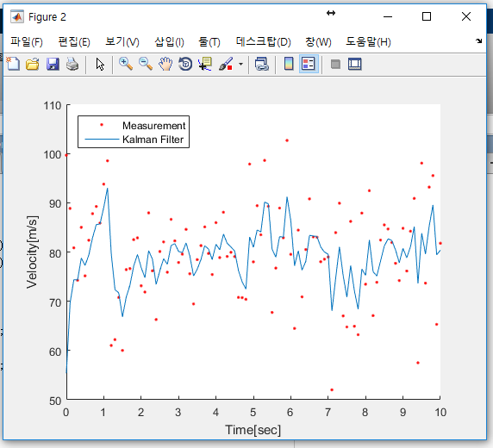Select the Pan hand tool
Screen dimensions: 493x448
click(x=165, y=64)
